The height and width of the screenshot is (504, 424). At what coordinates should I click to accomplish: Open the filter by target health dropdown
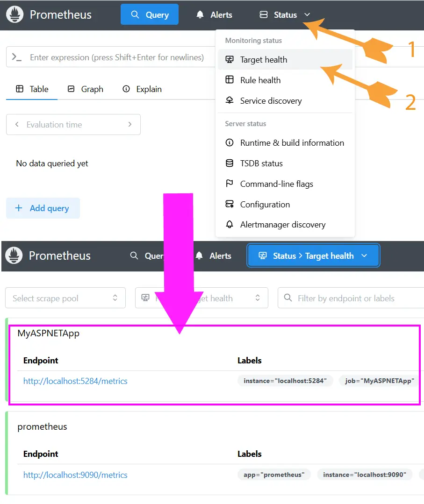coord(201,298)
